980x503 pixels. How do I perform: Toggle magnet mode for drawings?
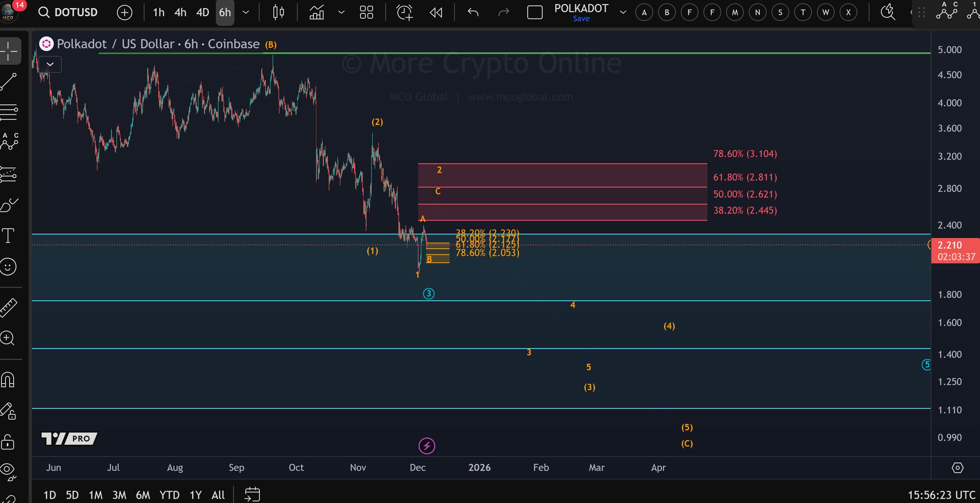[8, 380]
